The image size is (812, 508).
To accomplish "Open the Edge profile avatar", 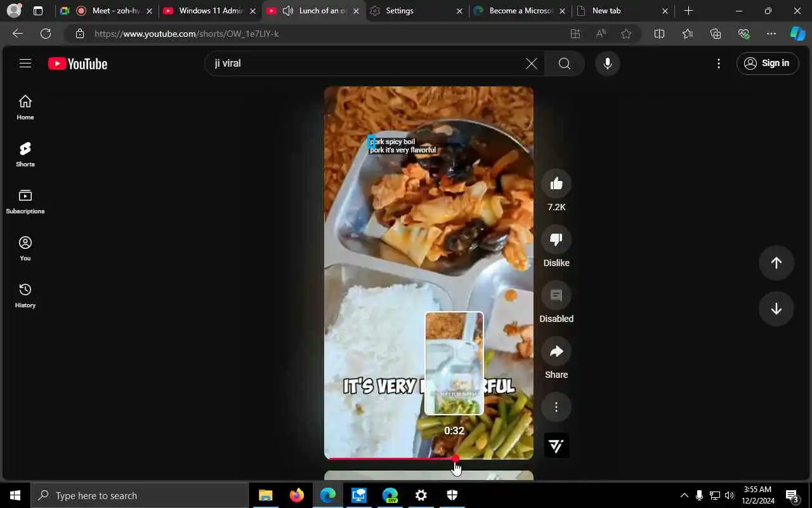I will [x=14, y=11].
